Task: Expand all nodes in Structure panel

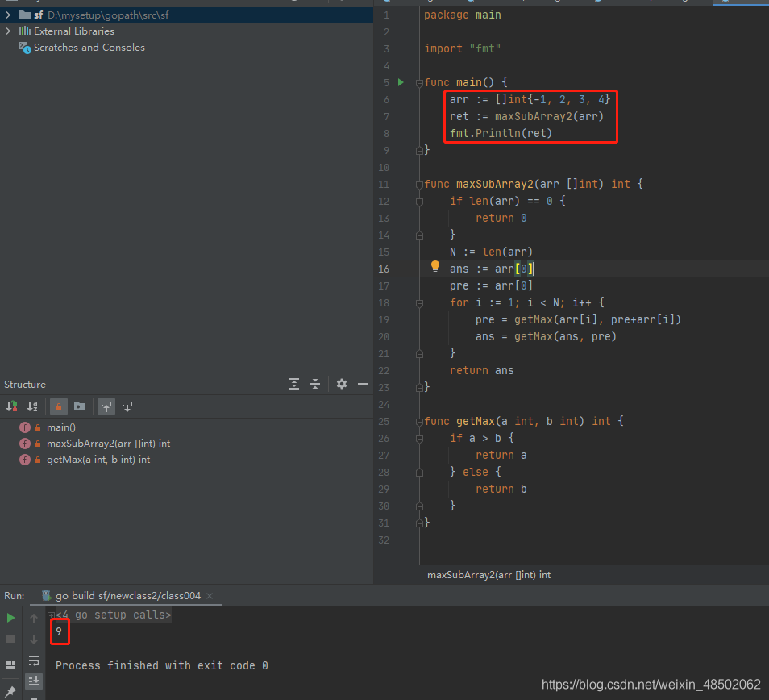Action: click(293, 384)
